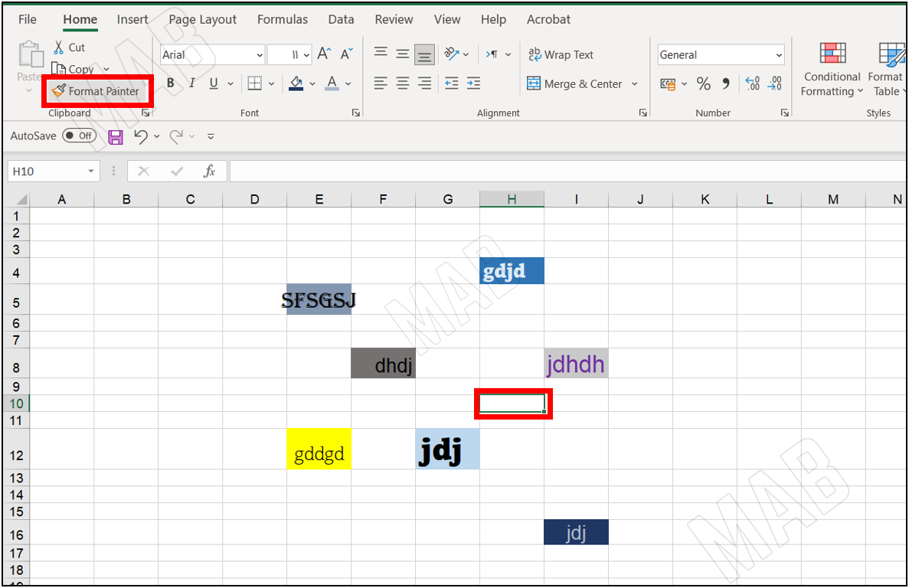Apply Percent Style
Viewport: 909px width, 588px height.
[x=703, y=84]
